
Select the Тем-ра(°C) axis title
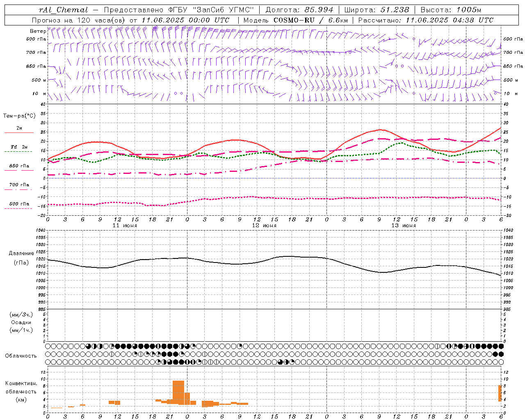pos(19,116)
